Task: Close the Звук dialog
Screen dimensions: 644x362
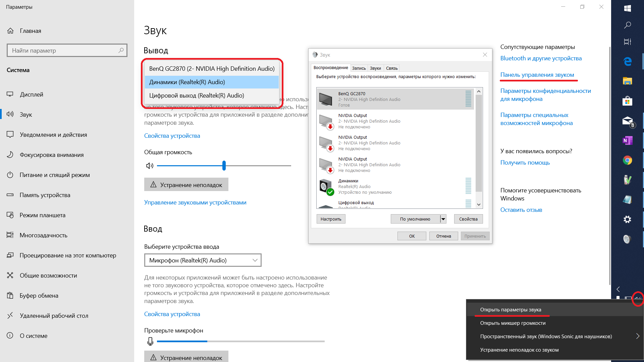Action: (485, 55)
